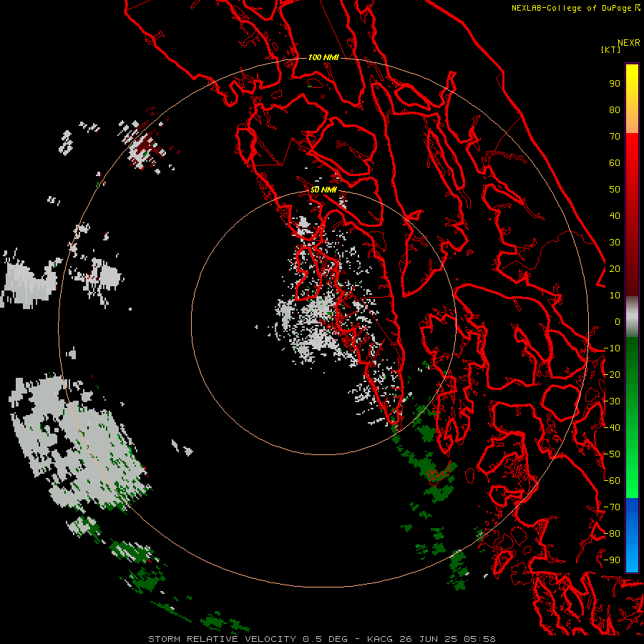Click the positive 90 value on the scale
The height and width of the screenshot is (644, 644).
click(x=615, y=84)
